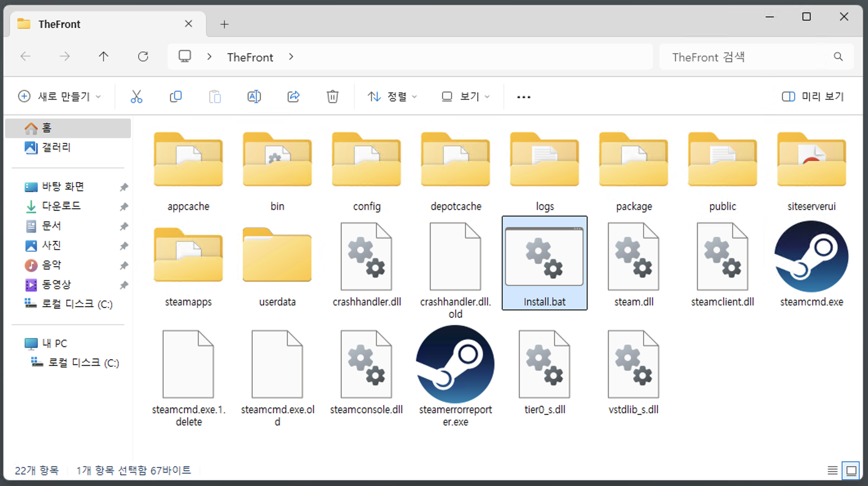Open the 보기 view dropdown
The height and width of the screenshot is (486, 868).
(x=465, y=97)
